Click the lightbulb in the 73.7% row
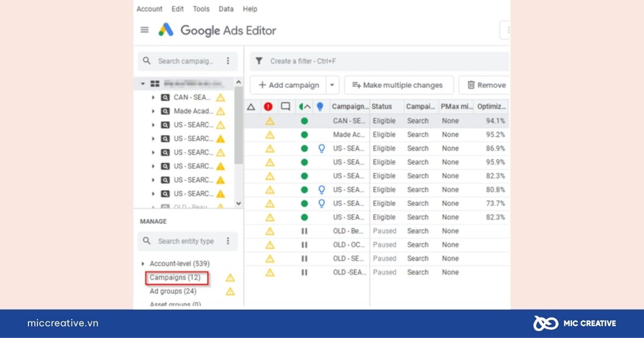644x338 pixels. [321, 203]
